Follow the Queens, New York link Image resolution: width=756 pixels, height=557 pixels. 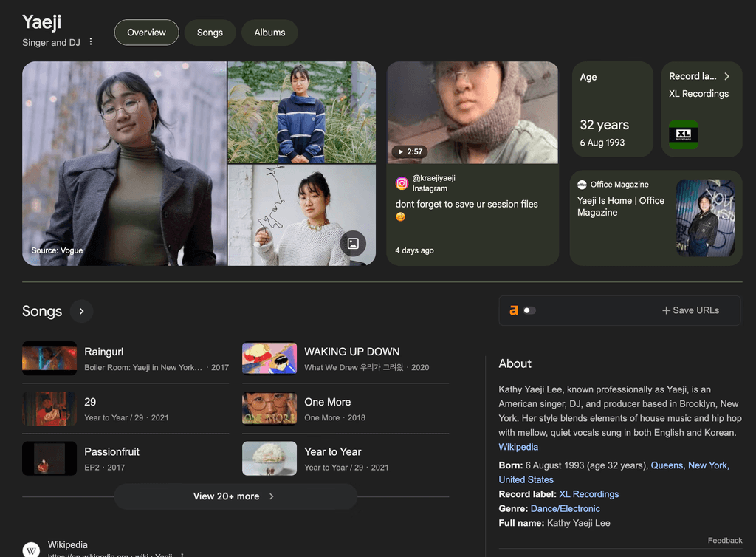pyautogui.click(x=690, y=465)
